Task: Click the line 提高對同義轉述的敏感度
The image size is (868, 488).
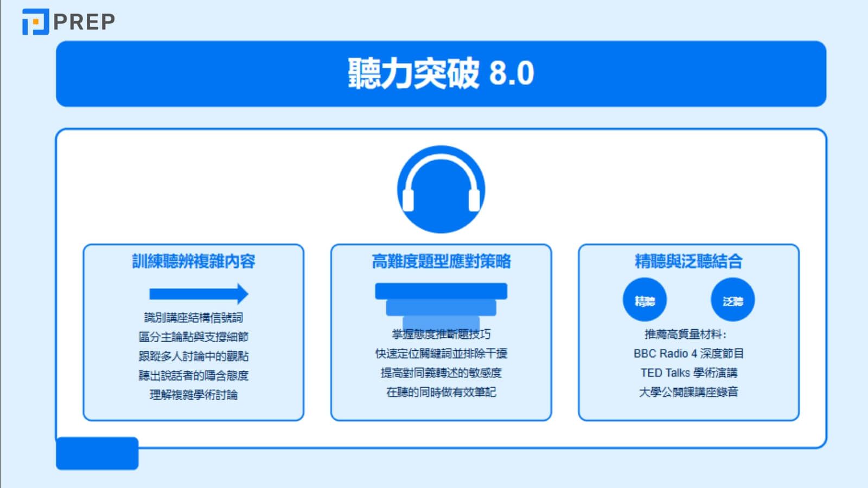Action: point(441,373)
